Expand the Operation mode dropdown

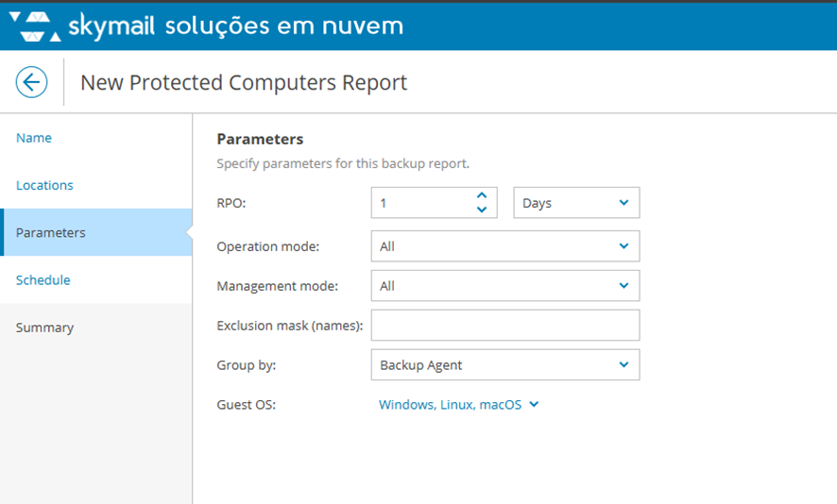point(505,246)
